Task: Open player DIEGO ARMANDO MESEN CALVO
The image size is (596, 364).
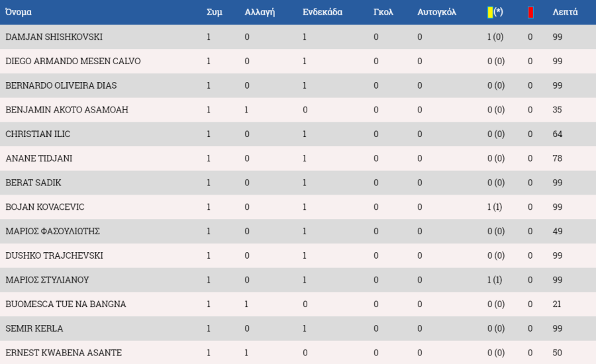Action: (73, 61)
